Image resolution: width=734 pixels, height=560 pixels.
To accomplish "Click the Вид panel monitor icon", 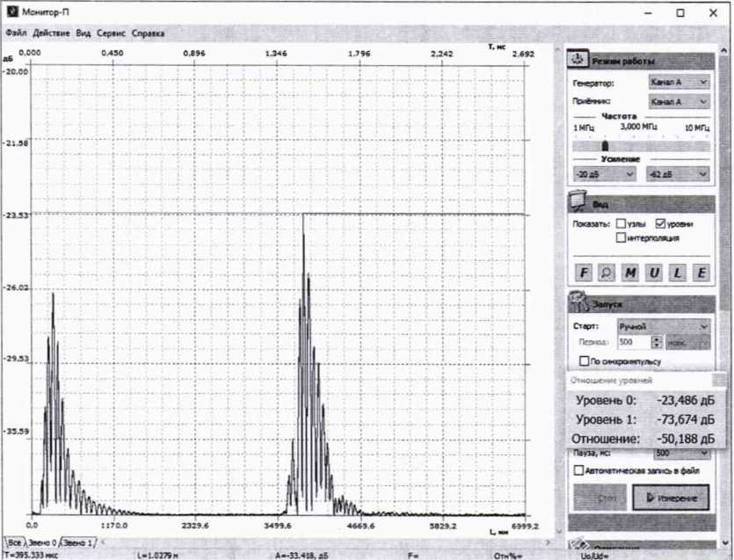I will [x=578, y=201].
